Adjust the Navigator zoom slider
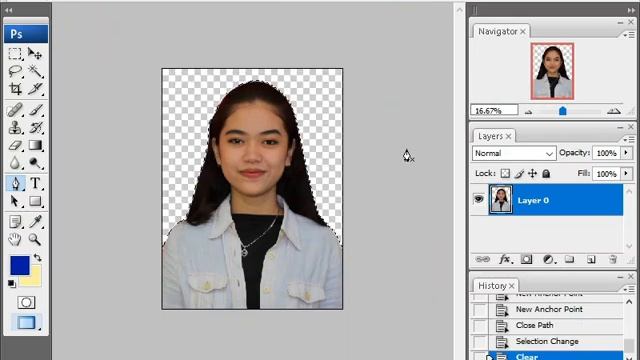The image size is (640, 360). pos(562,111)
